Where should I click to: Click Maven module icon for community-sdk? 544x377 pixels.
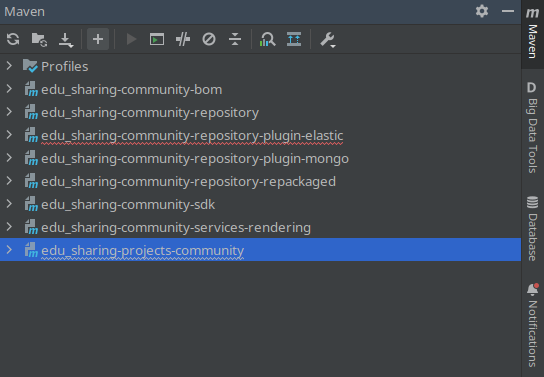tap(31, 204)
